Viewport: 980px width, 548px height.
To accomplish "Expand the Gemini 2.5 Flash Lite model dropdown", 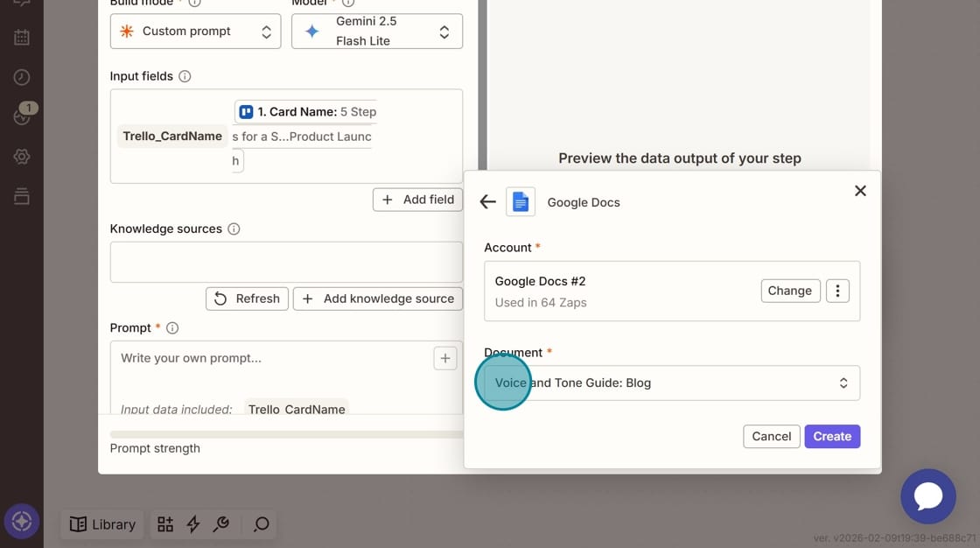I will point(376,32).
